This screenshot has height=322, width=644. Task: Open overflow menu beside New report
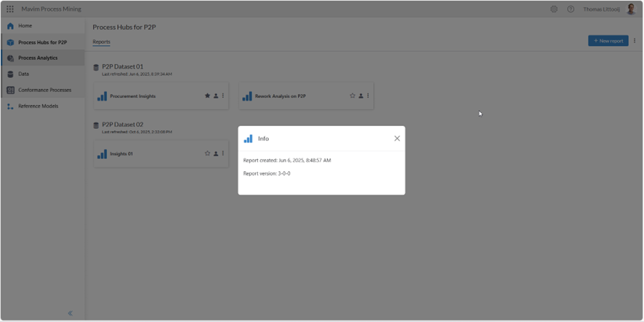pos(634,41)
